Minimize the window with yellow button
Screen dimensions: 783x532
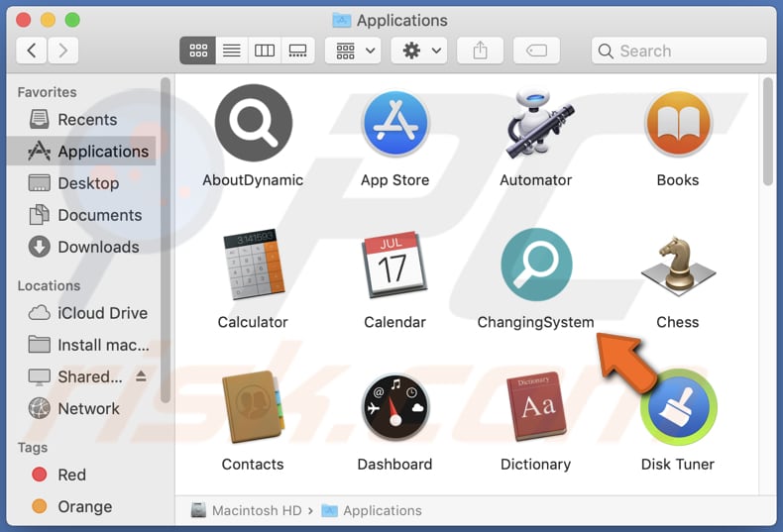point(48,20)
